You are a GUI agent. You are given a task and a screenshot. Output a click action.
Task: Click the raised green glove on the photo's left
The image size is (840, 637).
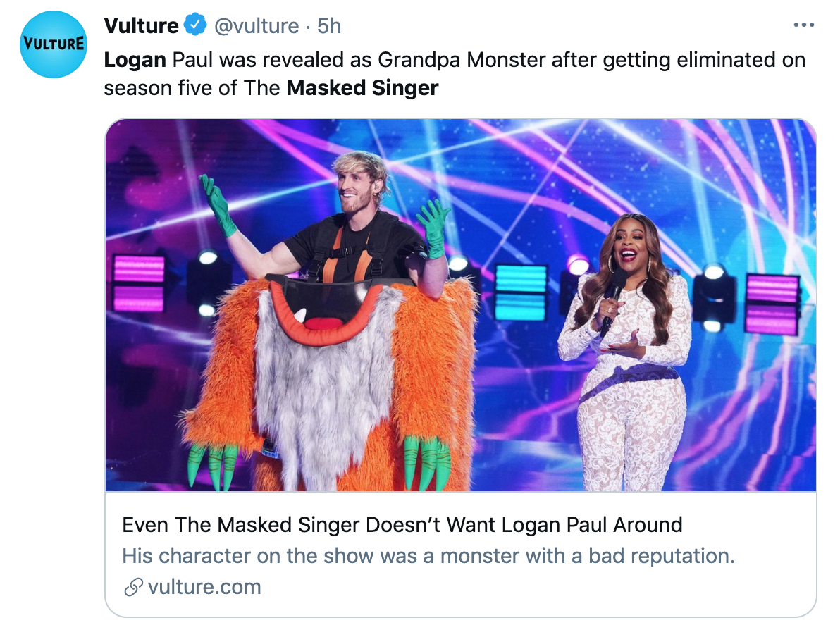218,204
